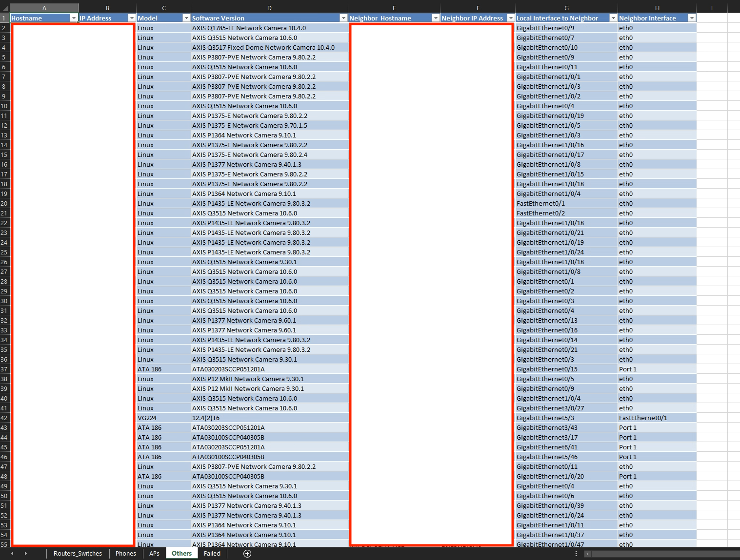Image resolution: width=740 pixels, height=560 pixels.
Task: Switch to the Failed sheet tab
Action: (x=212, y=553)
